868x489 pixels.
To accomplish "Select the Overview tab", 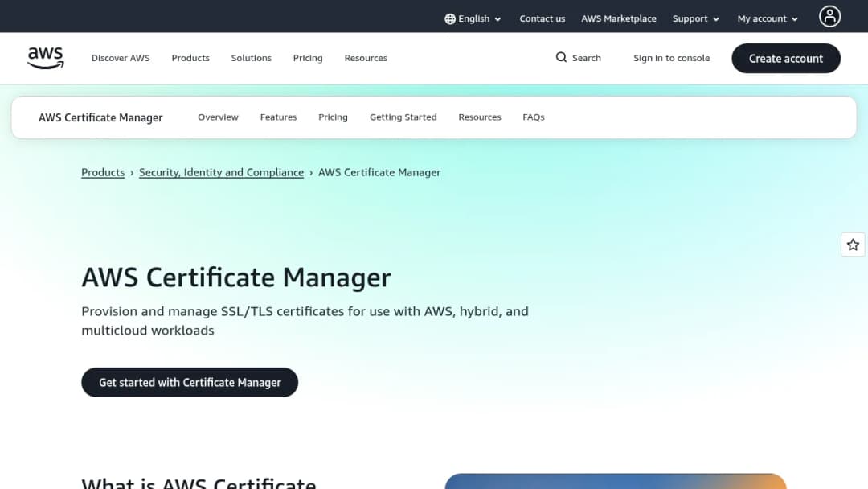I will pos(218,117).
